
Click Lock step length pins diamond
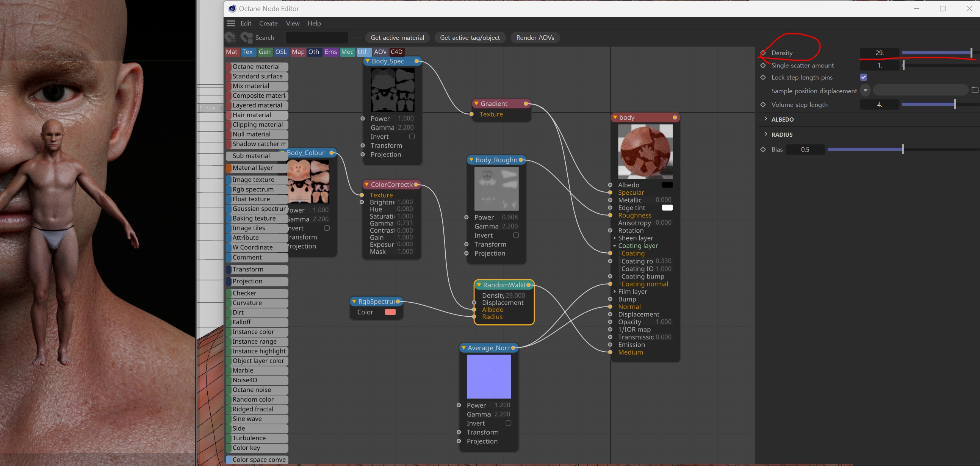[763, 77]
